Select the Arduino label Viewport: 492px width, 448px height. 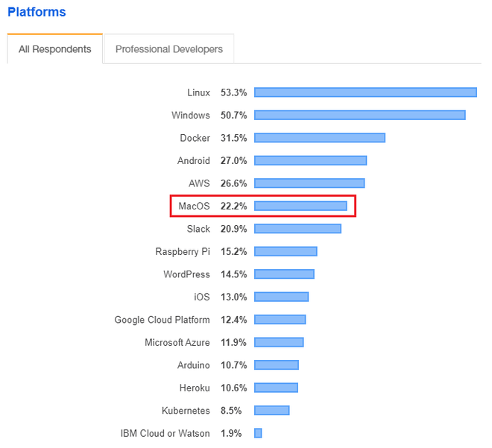[x=194, y=365]
